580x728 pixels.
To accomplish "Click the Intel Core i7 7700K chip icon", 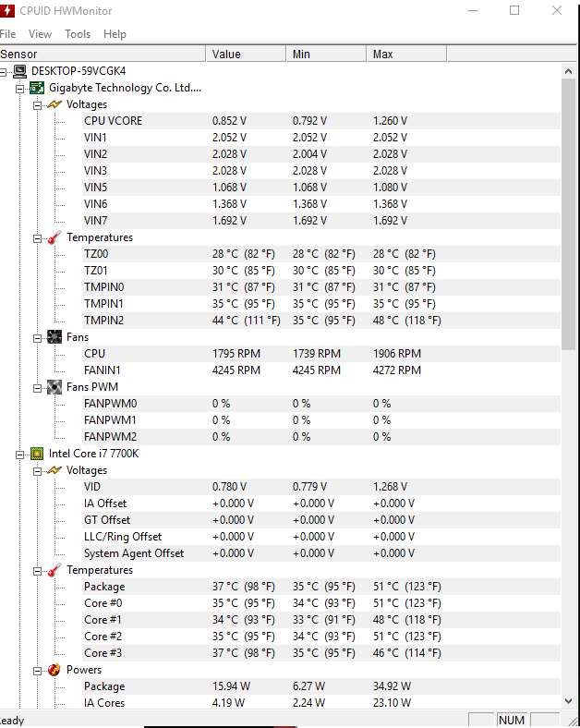I will [37, 454].
